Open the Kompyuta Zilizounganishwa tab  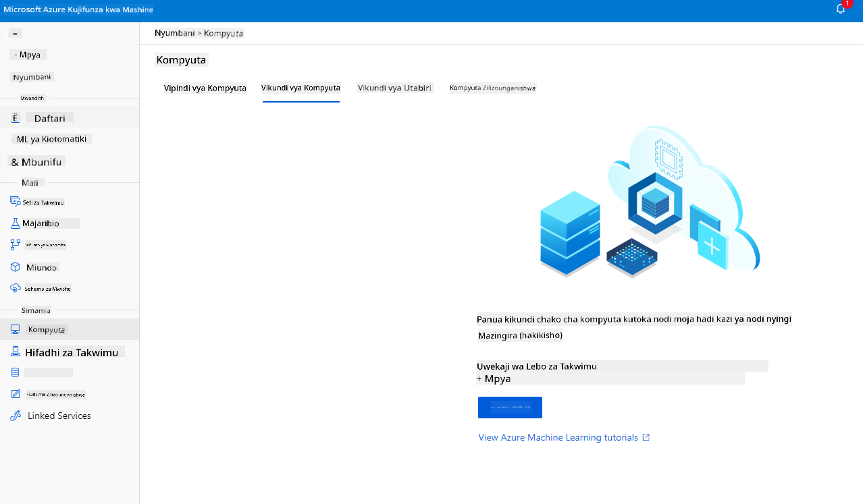(x=493, y=88)
